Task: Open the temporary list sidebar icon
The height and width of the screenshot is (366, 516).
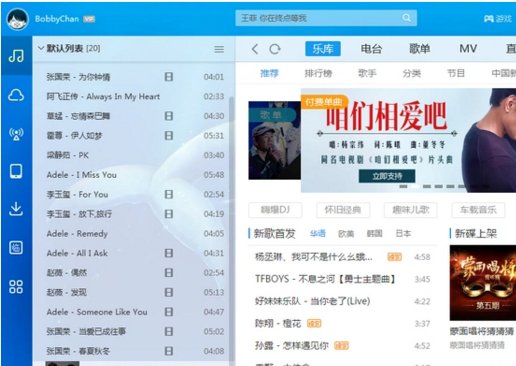Action: pos(16,248)
